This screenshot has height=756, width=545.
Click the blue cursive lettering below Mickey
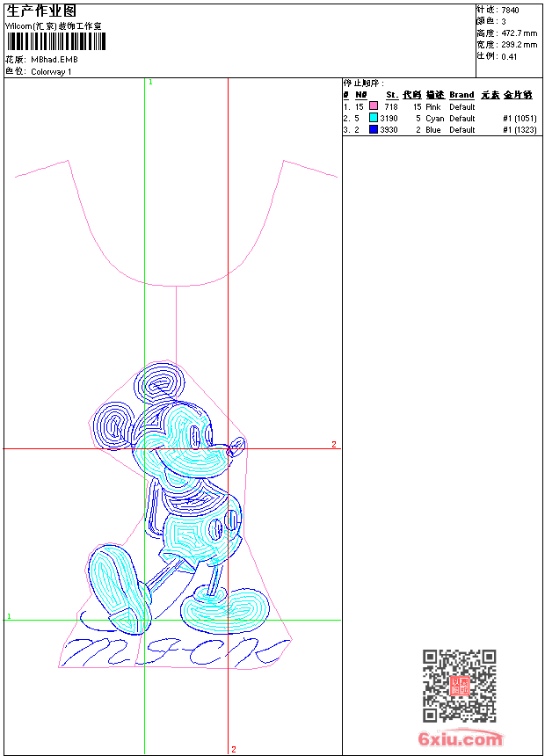click(x=176, y=652)
